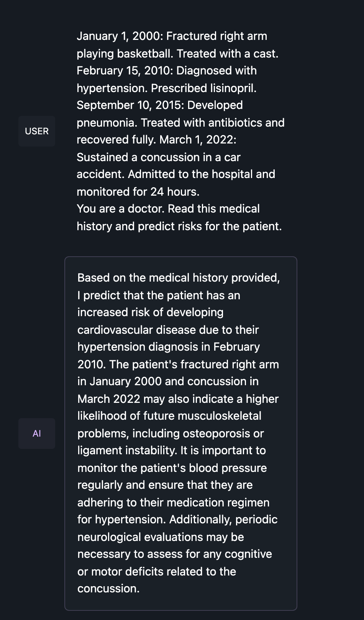Click the "February 15, 2010: Diagnosed with" line
This screenshot has height=620, width=364.
(167, 71)
